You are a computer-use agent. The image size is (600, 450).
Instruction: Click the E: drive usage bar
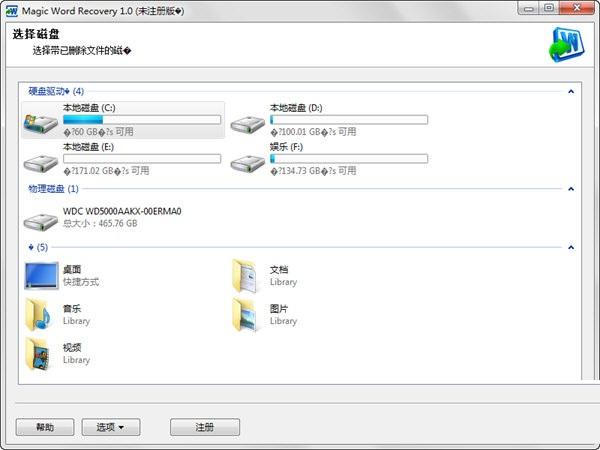pyautogui.click(x=142, y=158)
